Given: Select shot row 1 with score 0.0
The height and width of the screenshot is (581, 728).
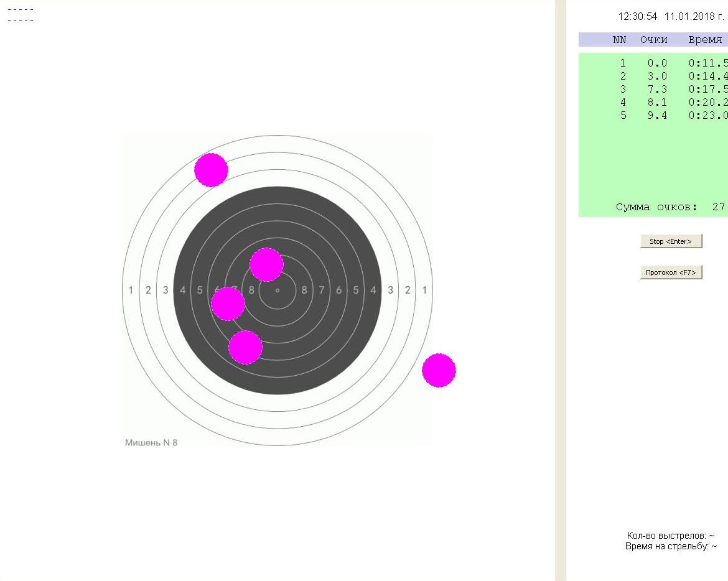Looking at the screenshot, I should pos(656,63).
